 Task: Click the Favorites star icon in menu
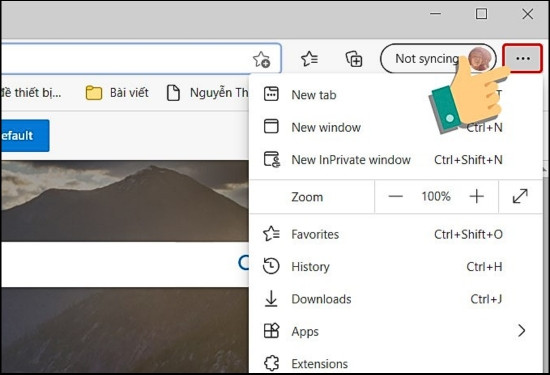point(271,234)
